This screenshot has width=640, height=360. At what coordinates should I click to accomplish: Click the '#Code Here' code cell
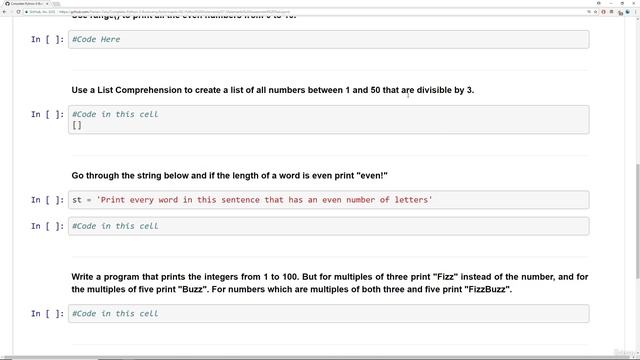coord(329,39)
